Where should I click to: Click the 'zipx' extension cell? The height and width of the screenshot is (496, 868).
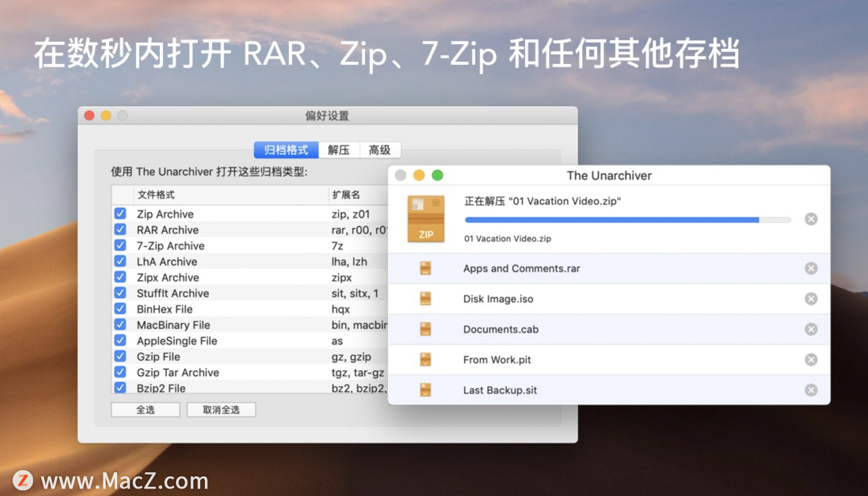342,277
